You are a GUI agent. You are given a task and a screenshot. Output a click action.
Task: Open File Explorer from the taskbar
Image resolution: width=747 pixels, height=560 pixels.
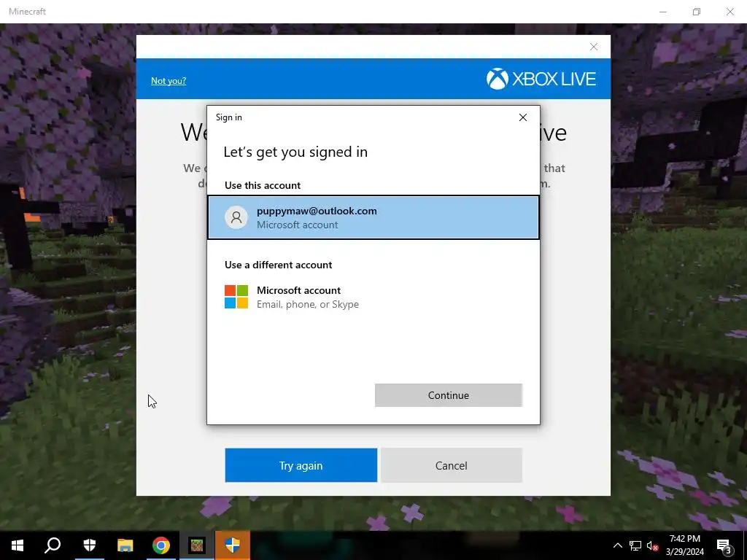[125, 545]
